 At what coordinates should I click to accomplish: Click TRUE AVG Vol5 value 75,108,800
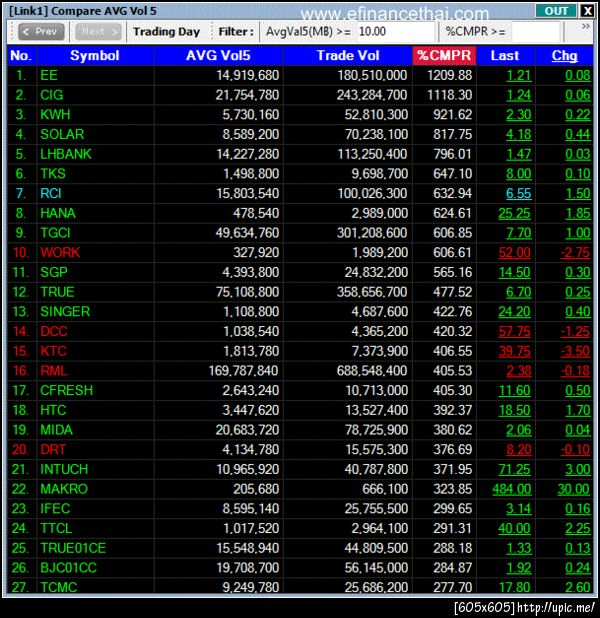(247, 292)
